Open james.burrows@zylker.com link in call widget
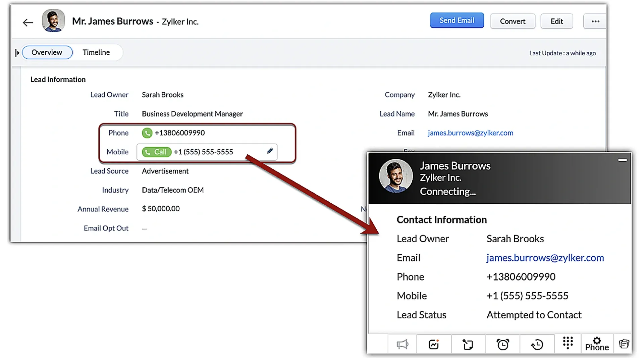Viewport: 644px width, 358px height. point(545,258)
